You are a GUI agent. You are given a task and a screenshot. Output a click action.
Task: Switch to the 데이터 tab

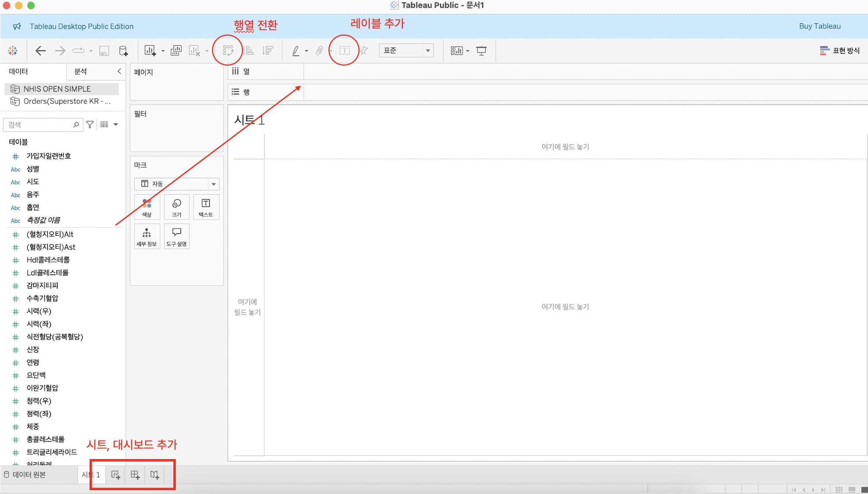33,72
